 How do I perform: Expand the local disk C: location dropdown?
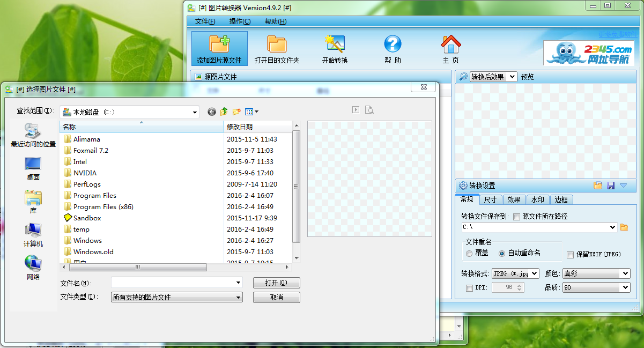point(195,112)
